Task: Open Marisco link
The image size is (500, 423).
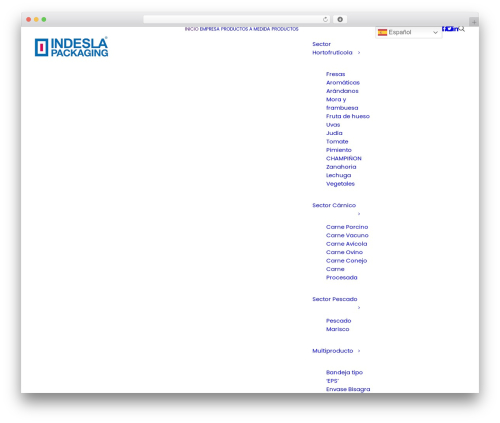Action: click(337, 329)
